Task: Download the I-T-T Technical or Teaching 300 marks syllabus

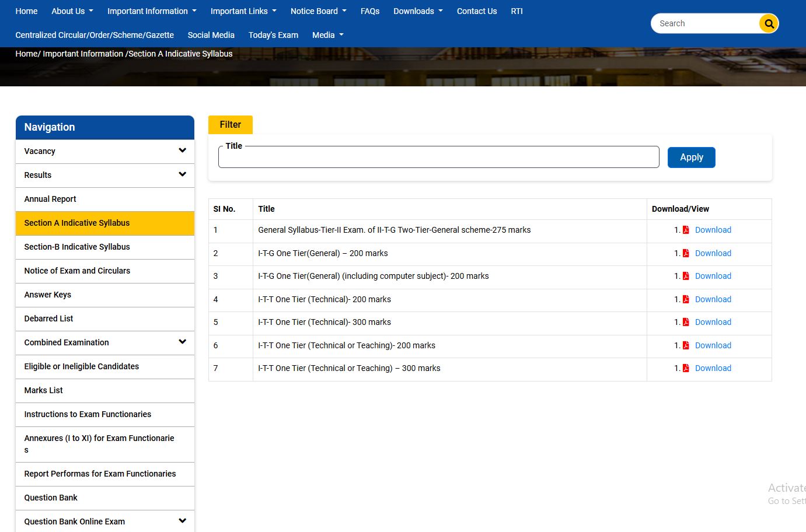Action: pyautogui.click(x=713, y=368)
